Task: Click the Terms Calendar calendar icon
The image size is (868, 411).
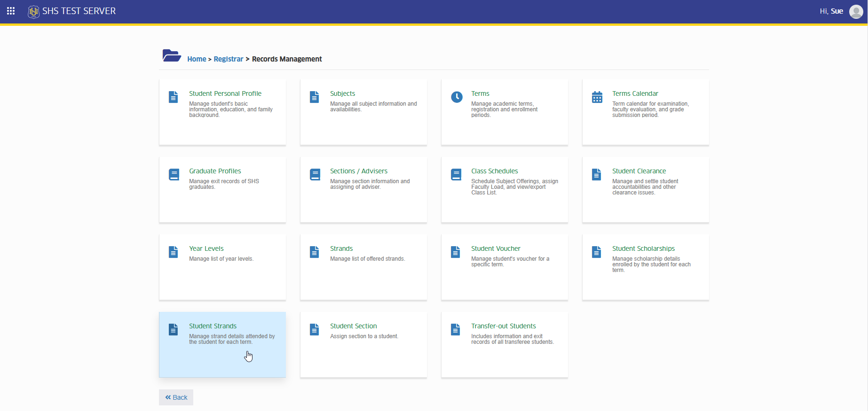Action: 597,97
